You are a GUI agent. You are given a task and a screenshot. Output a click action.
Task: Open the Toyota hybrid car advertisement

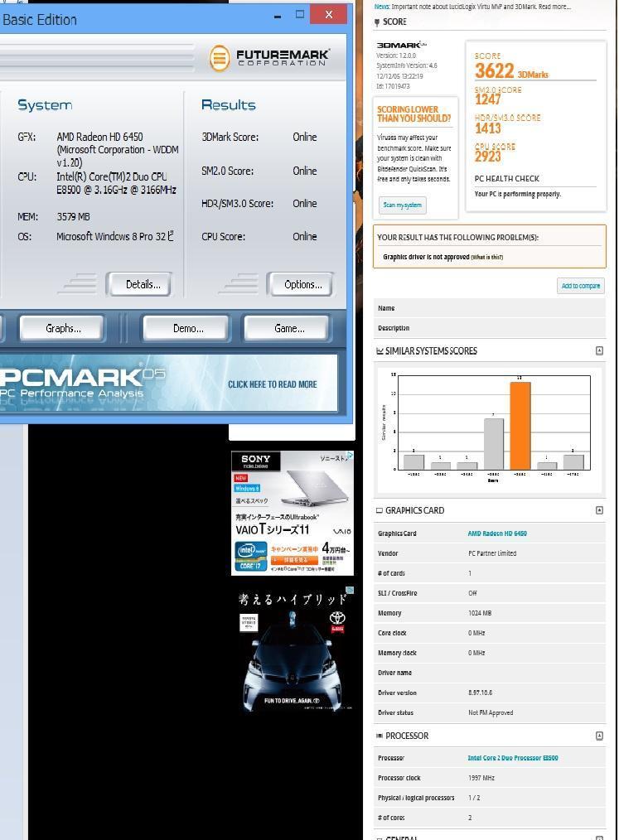pyautogui.click(x=292, y=649)
